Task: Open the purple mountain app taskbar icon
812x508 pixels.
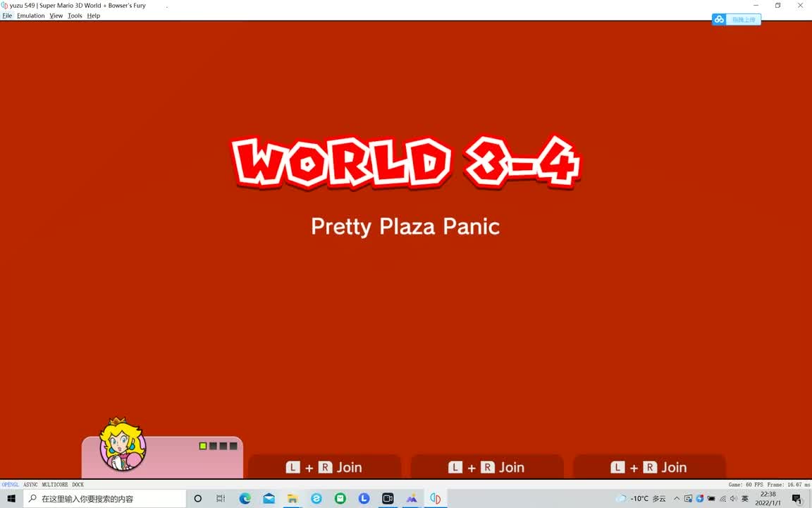Action: pyautogui.click(x=412, y=499)
